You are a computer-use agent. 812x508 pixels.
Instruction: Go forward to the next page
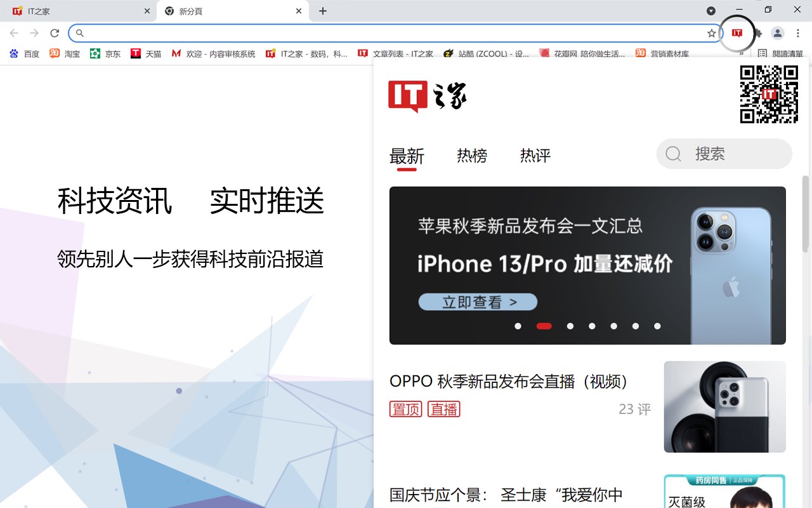34,33
